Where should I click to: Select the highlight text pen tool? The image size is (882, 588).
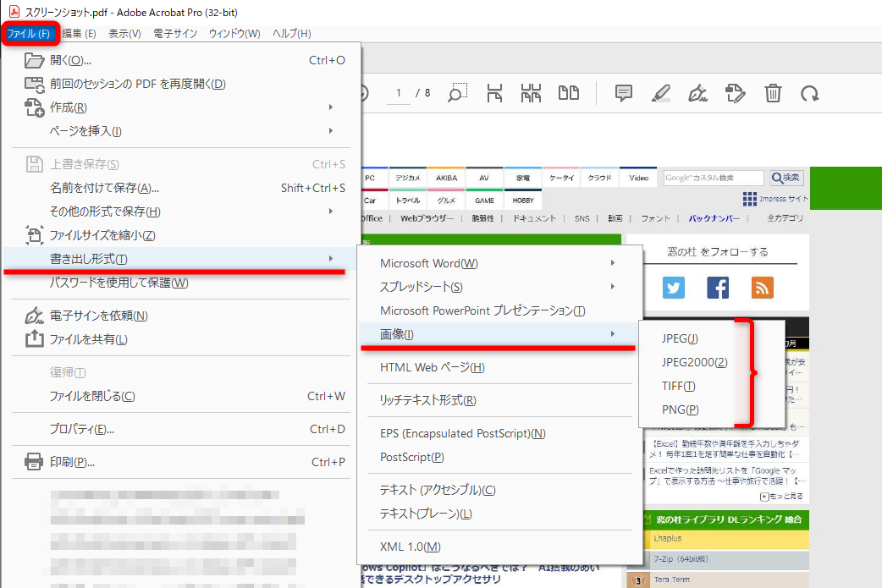point(661,93)
